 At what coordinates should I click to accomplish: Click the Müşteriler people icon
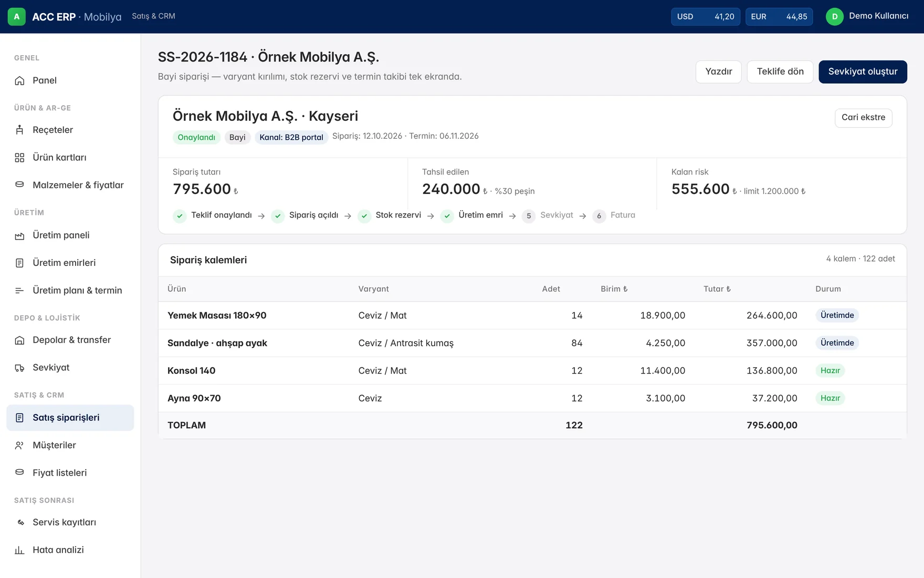[19, 446]
